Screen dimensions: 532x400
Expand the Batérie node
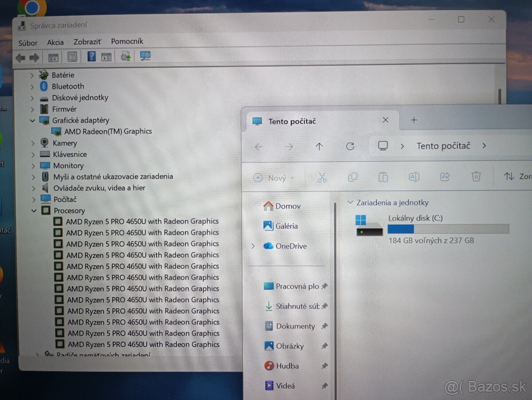(x=32, y=75)
